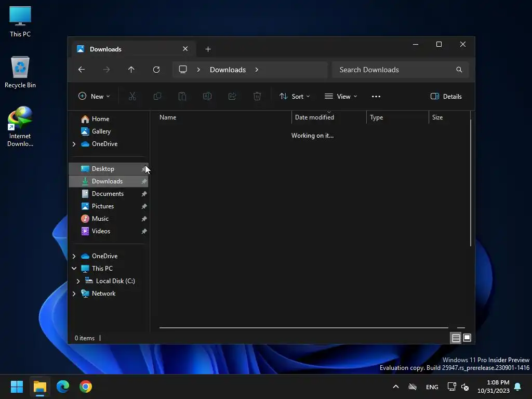The width and height of the screenshot is (532, 399).
Task: Add a new tab with plus button
Action: (x=208, y=49)
